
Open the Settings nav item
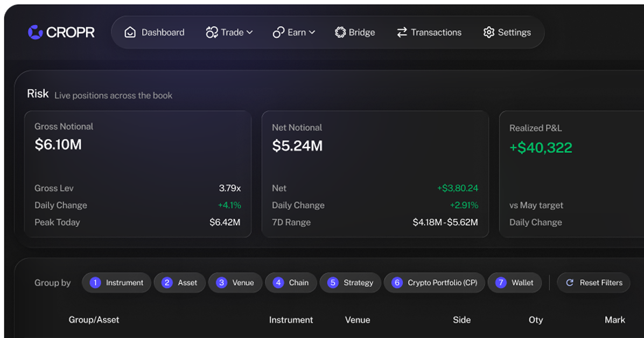(507, 32)
